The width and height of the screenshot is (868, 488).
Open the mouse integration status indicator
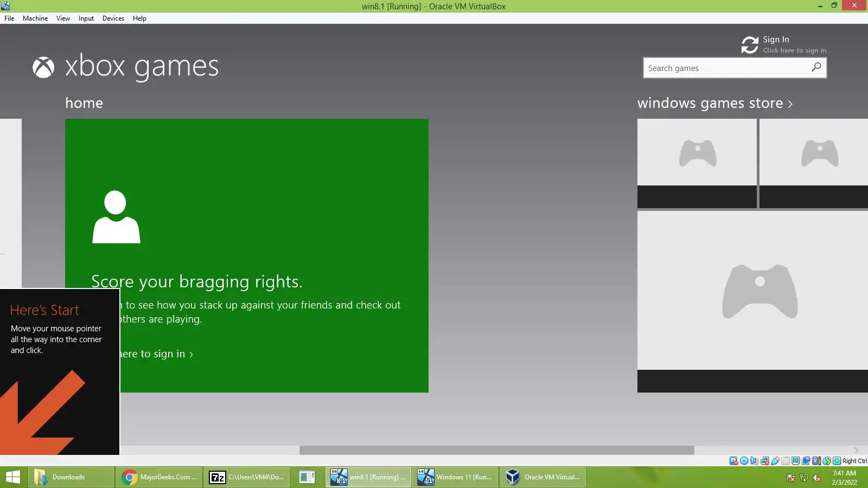pos(826,461)
